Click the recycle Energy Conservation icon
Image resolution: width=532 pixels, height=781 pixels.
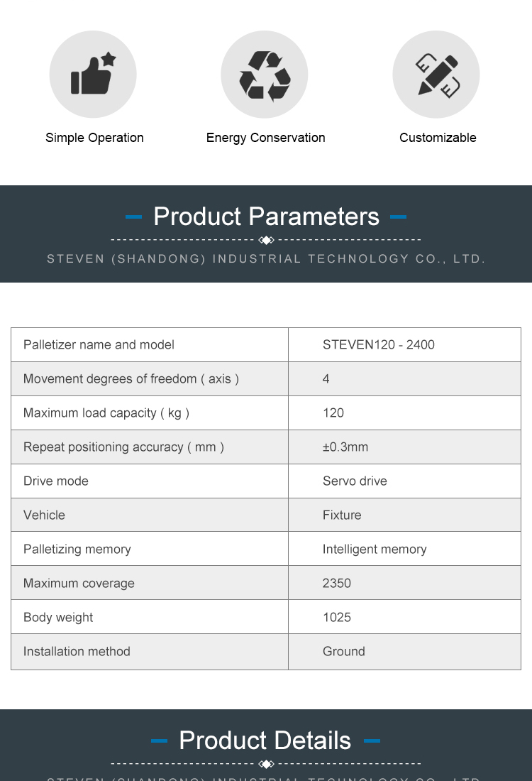point(265,75)
